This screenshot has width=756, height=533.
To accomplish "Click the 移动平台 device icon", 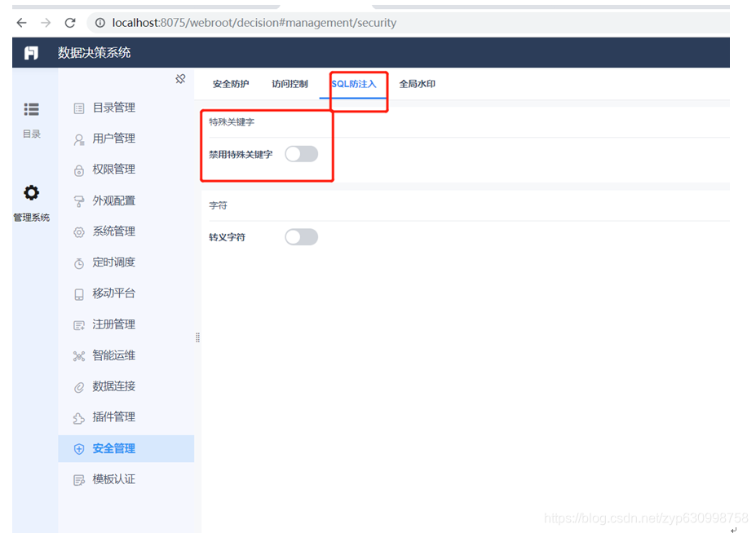I will coord(79,294).
